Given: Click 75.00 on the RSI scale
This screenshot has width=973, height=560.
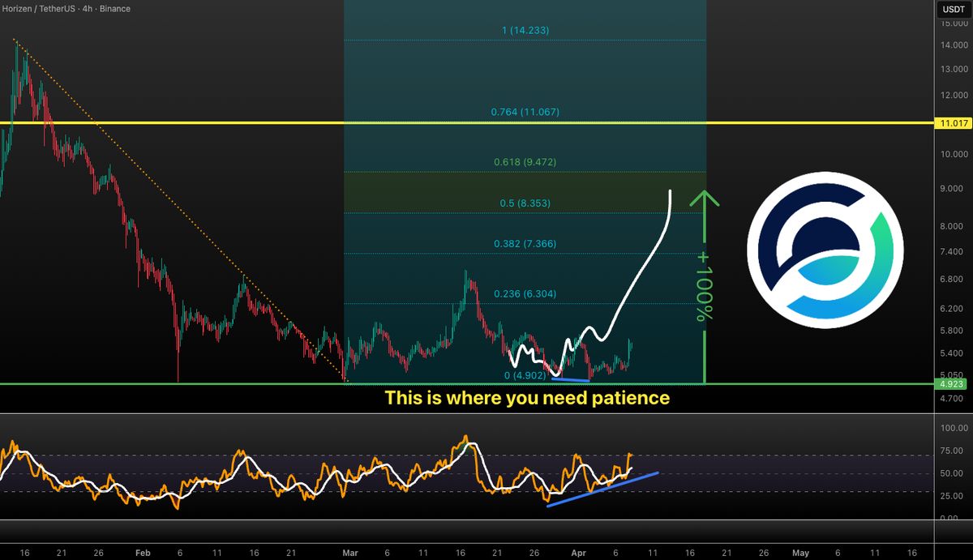Looking at the screenshot, I should click(x=953, y=452).
